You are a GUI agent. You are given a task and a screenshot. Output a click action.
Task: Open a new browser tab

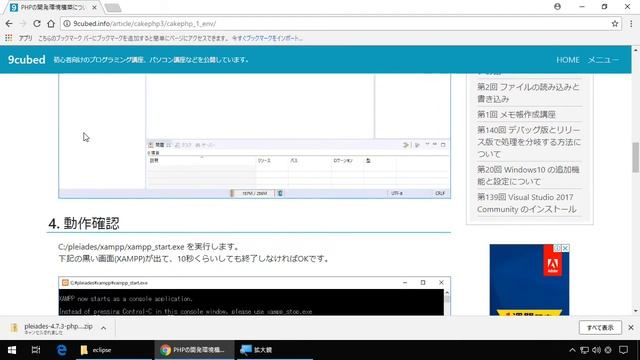113,7
